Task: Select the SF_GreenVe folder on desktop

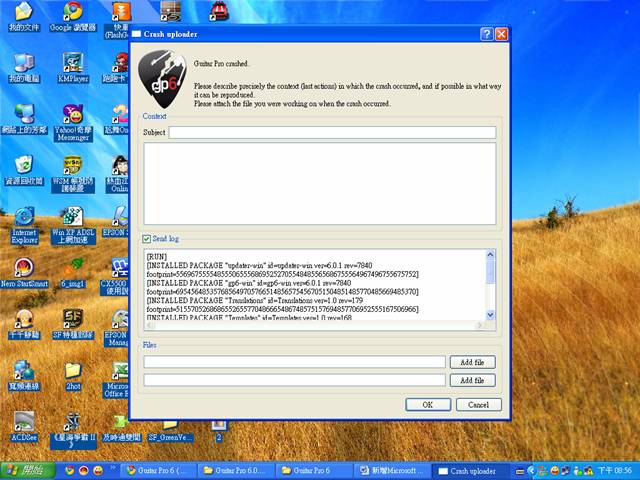Action: pyautogui.click(x=170, y=432)
